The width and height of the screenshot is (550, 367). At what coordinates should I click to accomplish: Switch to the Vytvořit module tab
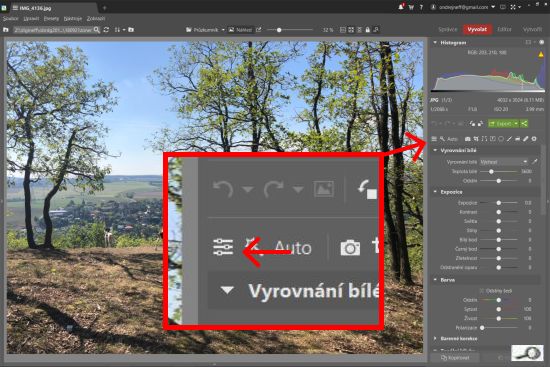coord(532,29)
